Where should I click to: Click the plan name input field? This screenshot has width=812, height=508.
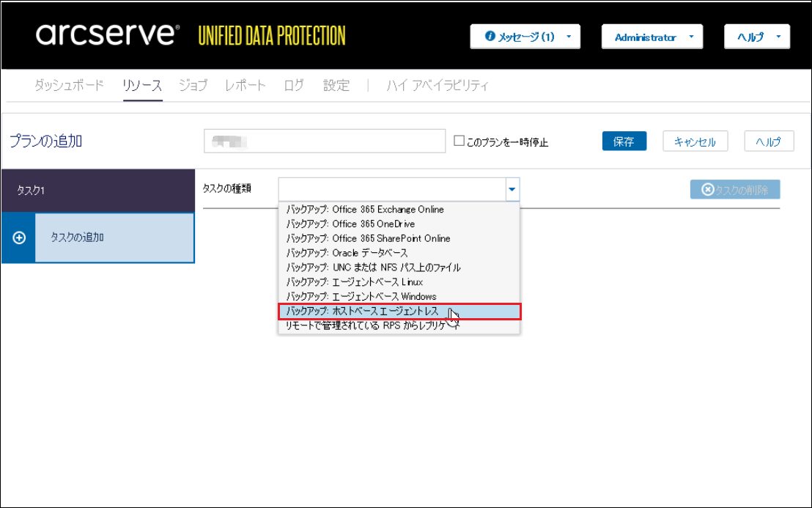pyautogui.click(x=325, y=141)
